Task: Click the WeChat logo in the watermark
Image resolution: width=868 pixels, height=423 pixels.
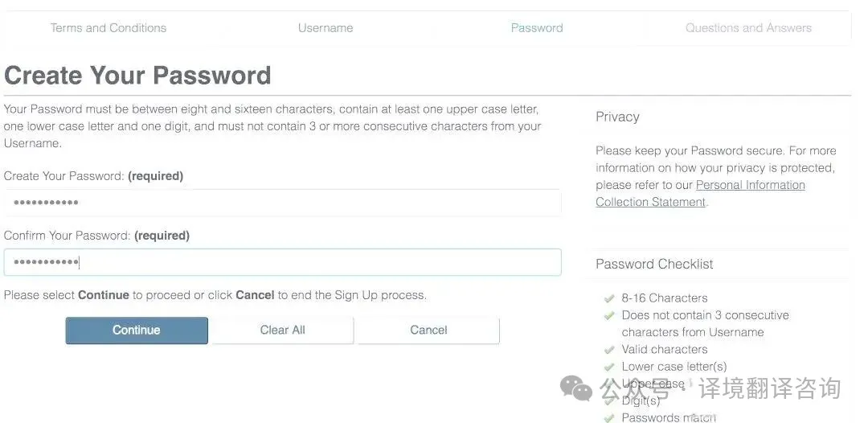Action: pyautogui.click(x=576, y=389)
